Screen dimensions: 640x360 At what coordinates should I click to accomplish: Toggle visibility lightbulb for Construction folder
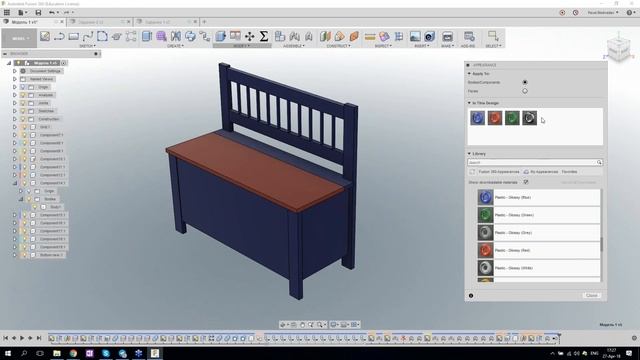pyautogui.click(x=23, y=119)
